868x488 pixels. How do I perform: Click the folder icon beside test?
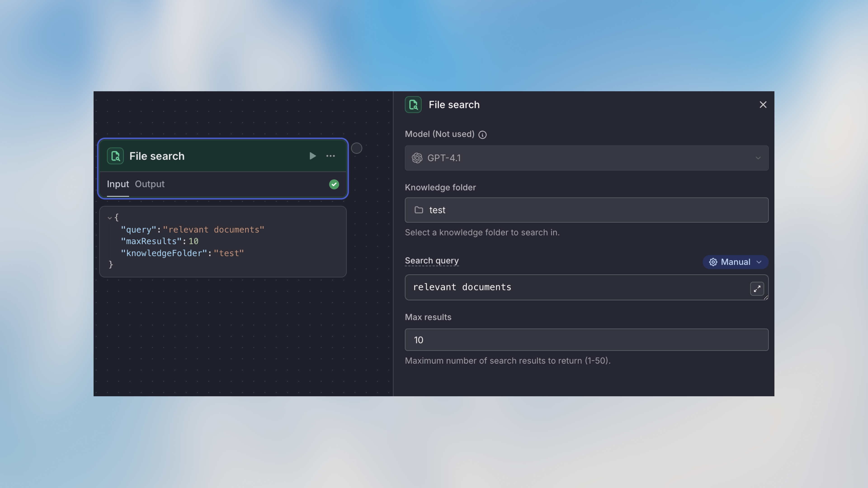point(418,210)
